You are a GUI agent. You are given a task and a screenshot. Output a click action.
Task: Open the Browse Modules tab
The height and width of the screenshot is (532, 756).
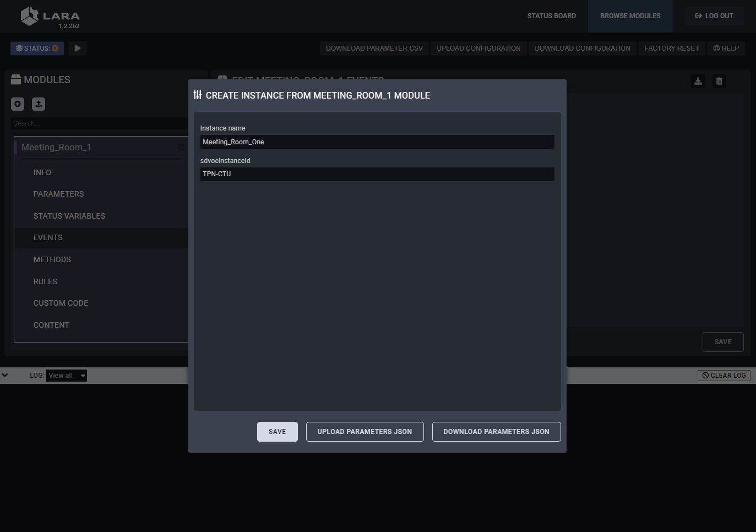[x=630, y=16]
